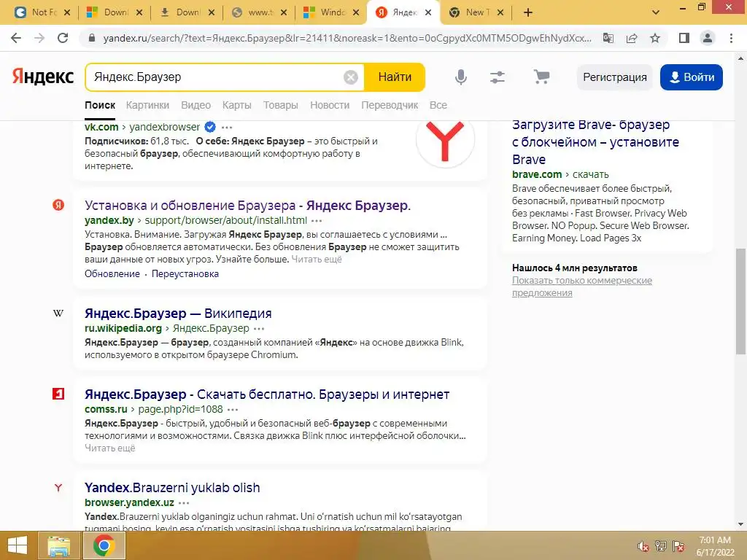Viewport: 747px width, 560px height.
Task: Open the shopping cart icon
Action: tap(541, 77)
